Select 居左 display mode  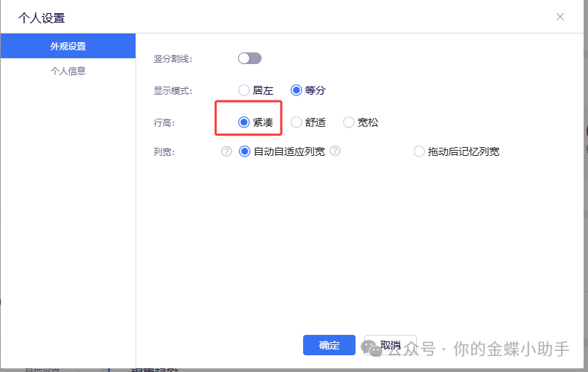244,90
